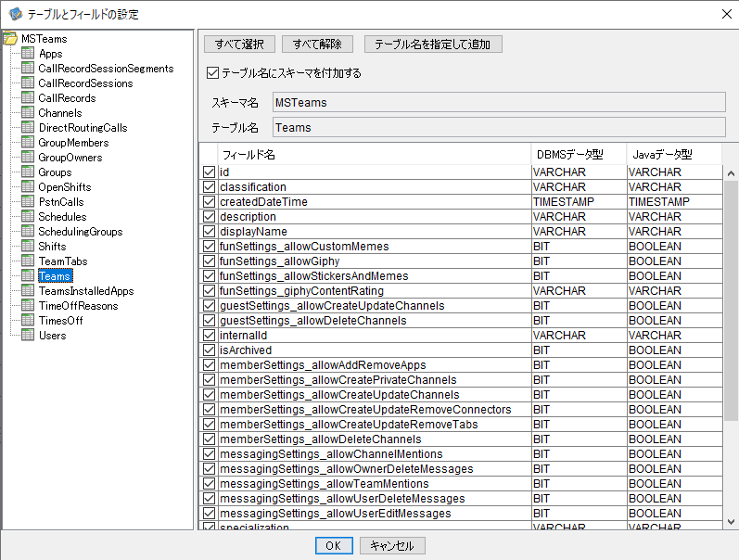Click the 'すべて選択' button
The width and height of the screenshot is (739, 560).
[239, 44]
